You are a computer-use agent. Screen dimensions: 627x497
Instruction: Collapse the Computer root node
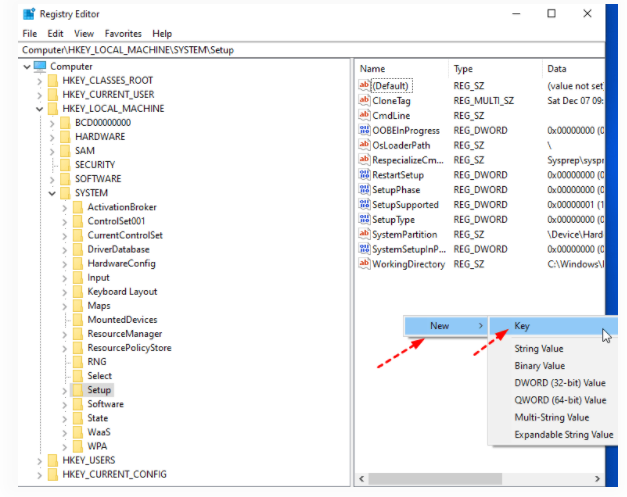click(27, 66)
